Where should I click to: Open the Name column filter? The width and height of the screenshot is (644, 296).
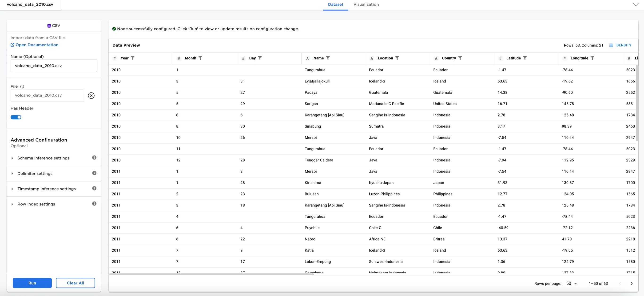click(328, 58)
